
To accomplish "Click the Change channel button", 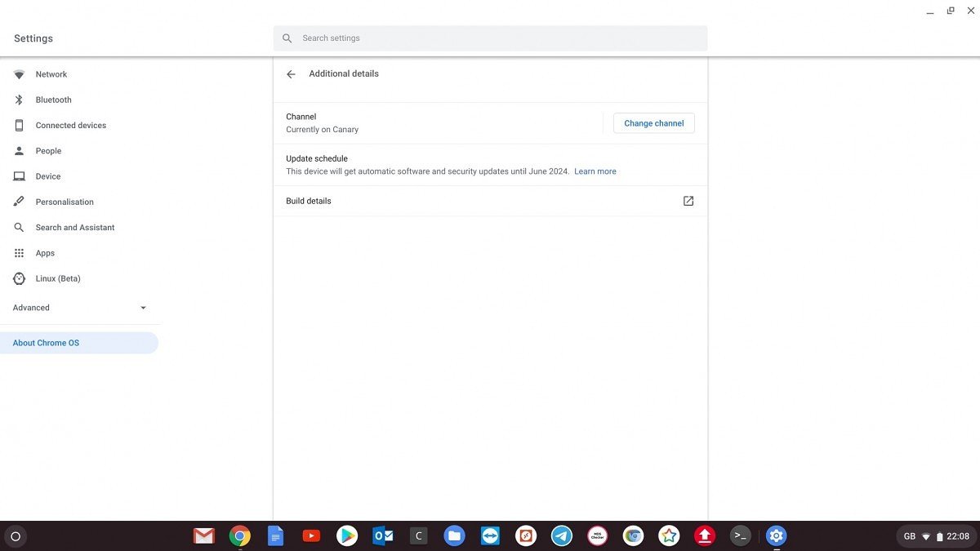I will pyautogui.click(x=653, y=123).
